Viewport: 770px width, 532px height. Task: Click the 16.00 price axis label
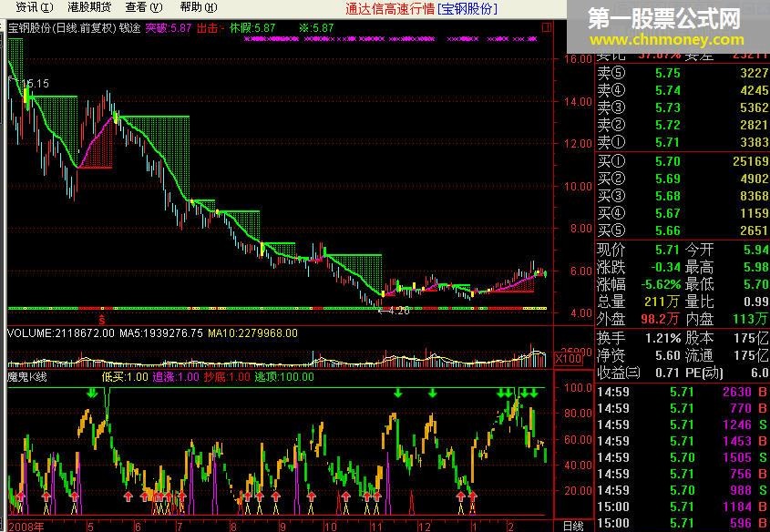[579, 59]
